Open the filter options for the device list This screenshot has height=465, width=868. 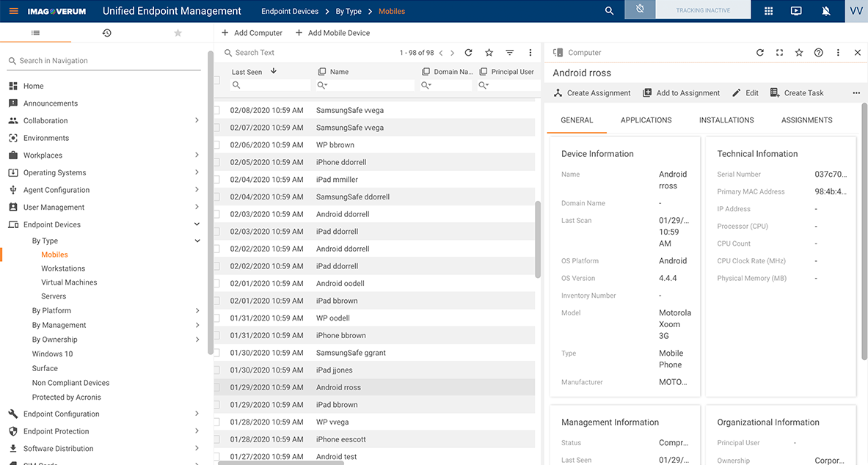point(509,52)
